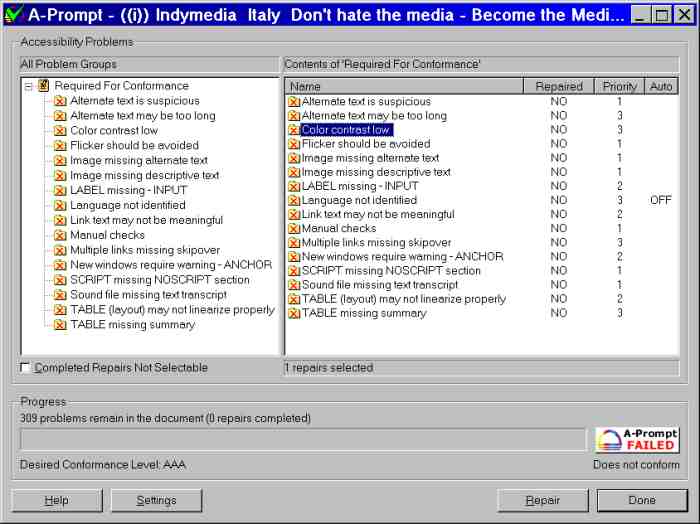Select tree item TABLE missing summary
Screen dimensions: 700x524
pyautogui.click(x=133, y=325)
